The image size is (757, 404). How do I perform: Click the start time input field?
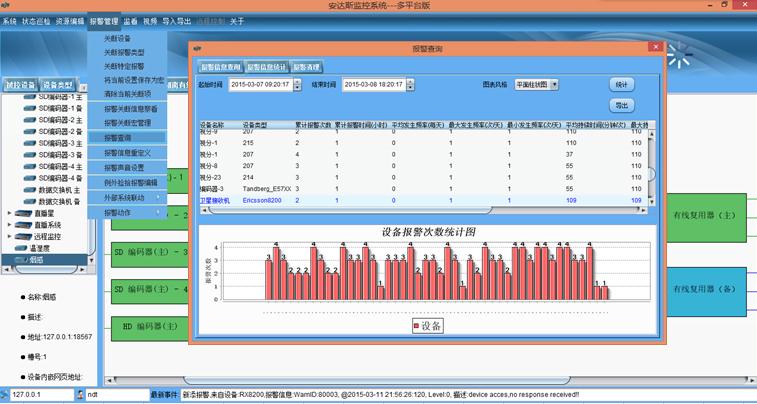pyautogui.click(x=261, y=84)
